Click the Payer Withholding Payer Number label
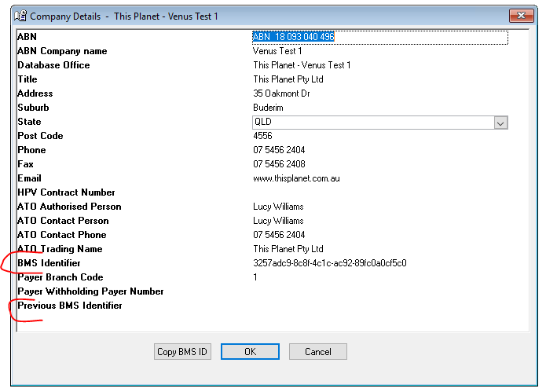Image resolution: width=546 pixels, height=392 pixels. 90,291
